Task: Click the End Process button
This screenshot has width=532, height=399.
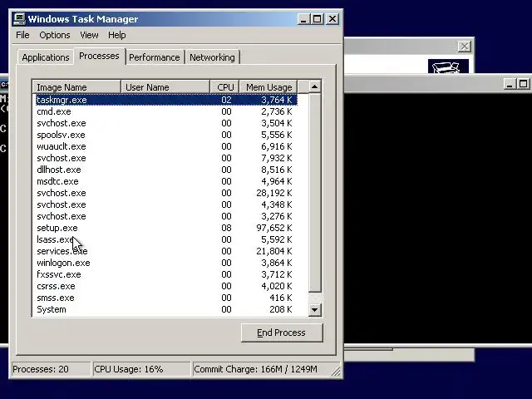Action: [282, 332]
